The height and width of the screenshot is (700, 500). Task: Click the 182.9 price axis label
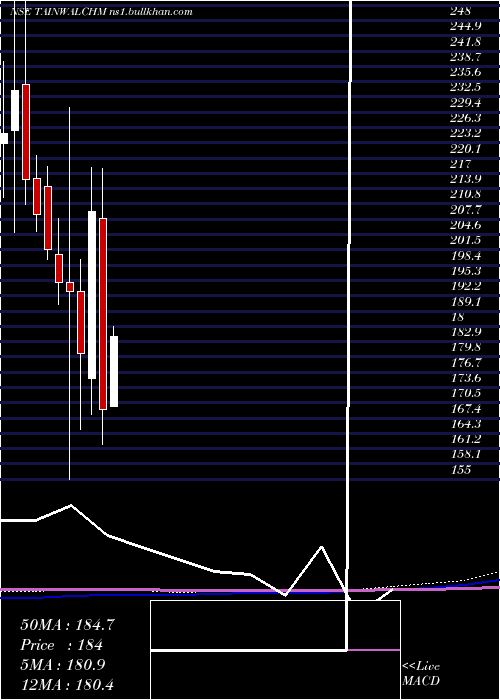point(465,332)
